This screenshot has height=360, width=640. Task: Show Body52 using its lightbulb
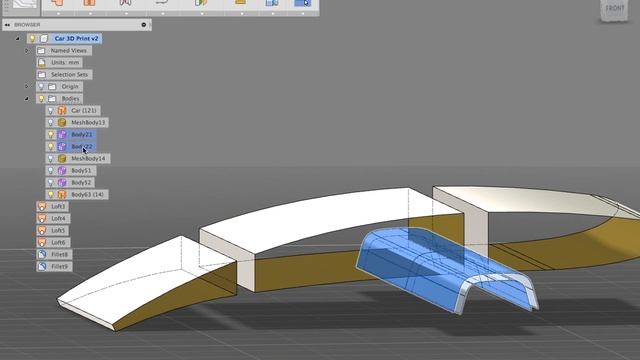click(x=51, y=182)
